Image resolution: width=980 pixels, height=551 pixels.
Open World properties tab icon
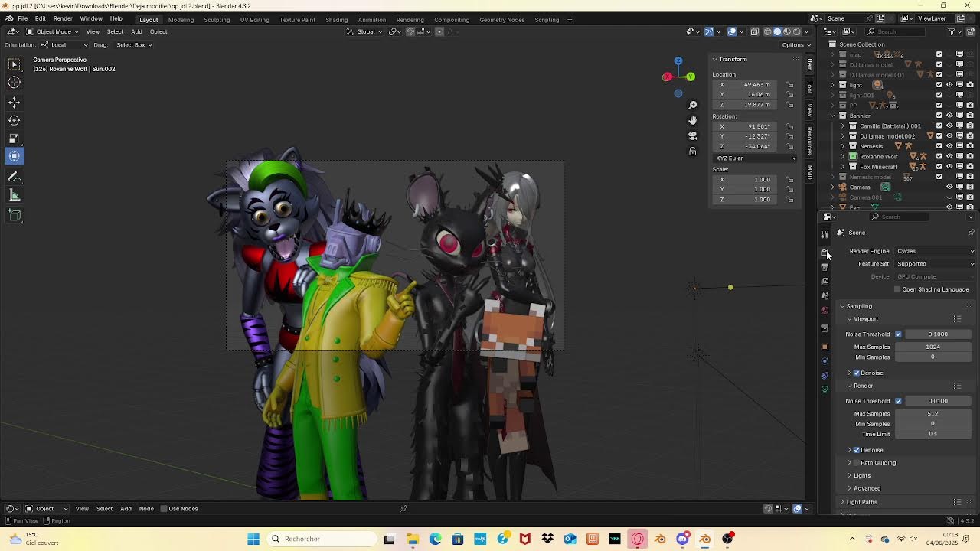coord(825,310)
